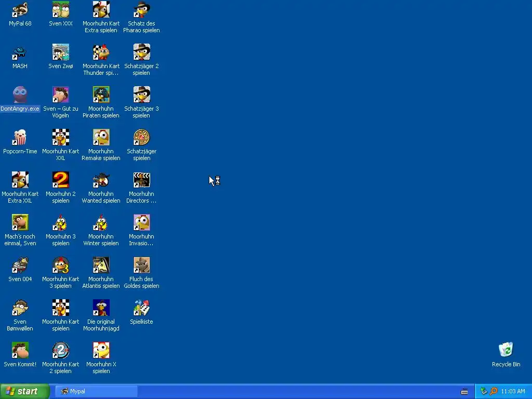The image size is (532, 399).
Task: Select the Recycle Bin icon
Action: point(506,350)
